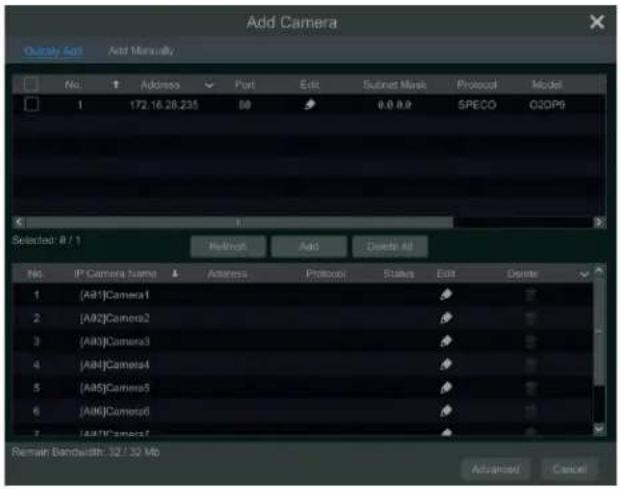Switch to Quickly Add tab
621x489 pixels.
[53, 51]
